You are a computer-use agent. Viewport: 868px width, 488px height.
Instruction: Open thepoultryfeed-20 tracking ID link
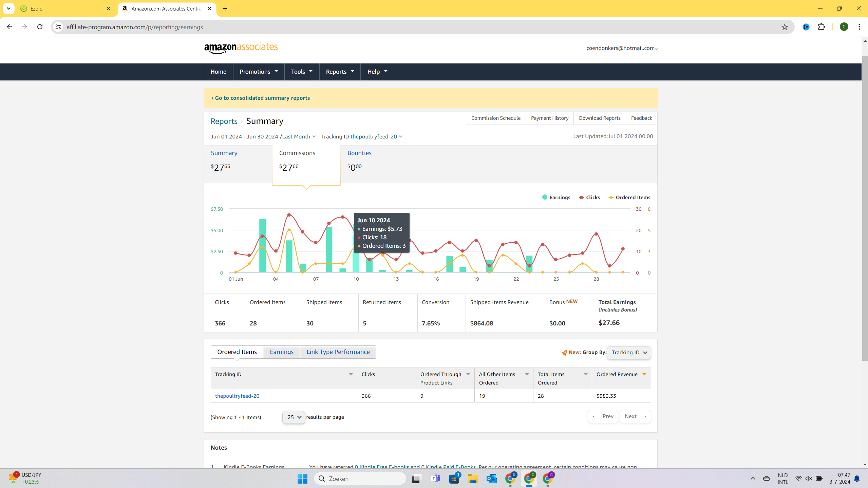tap(237, 396)
